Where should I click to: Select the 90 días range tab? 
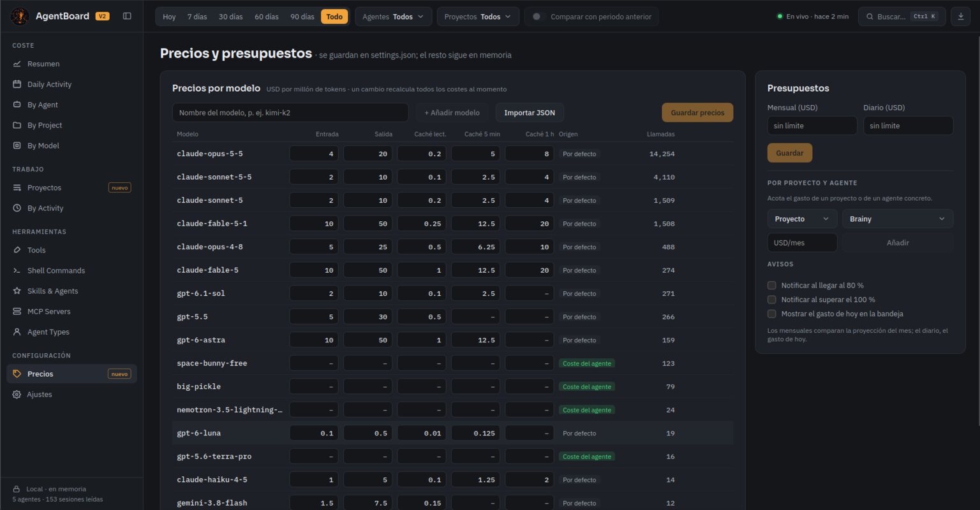302,17
